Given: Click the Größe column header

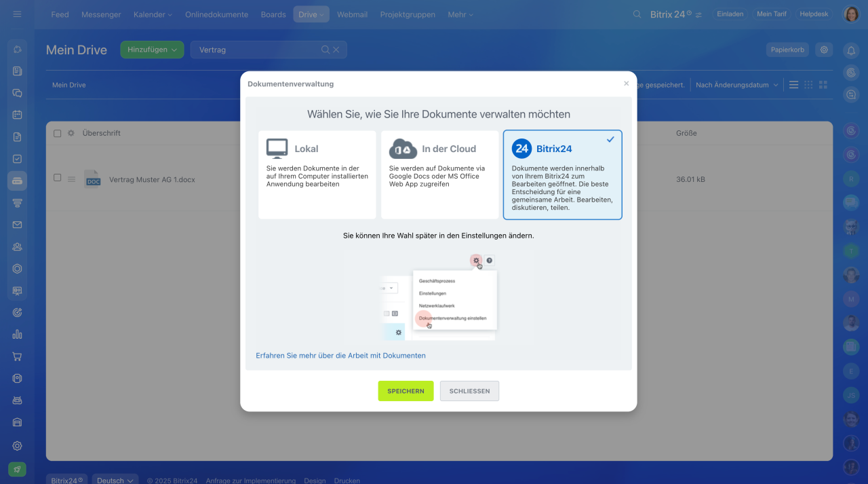Looking at the screenshot, I should [x=686, y=133].
